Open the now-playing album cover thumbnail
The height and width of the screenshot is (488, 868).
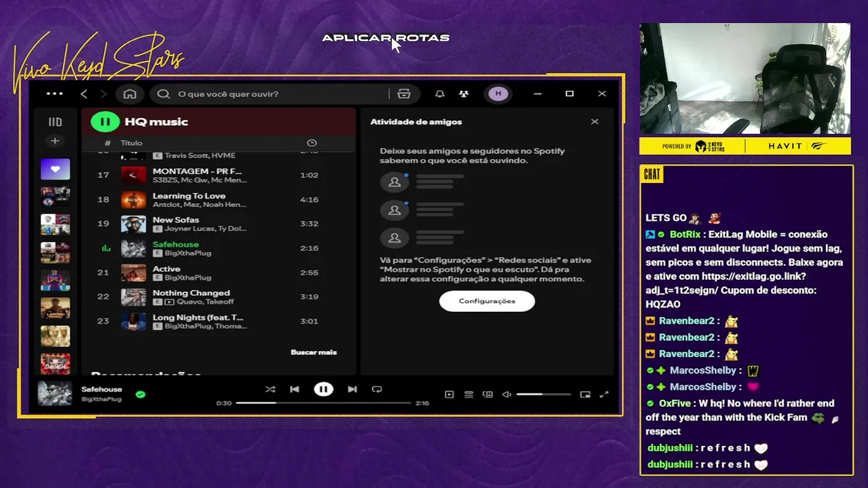pyautogui.click(x=55, y=393)
